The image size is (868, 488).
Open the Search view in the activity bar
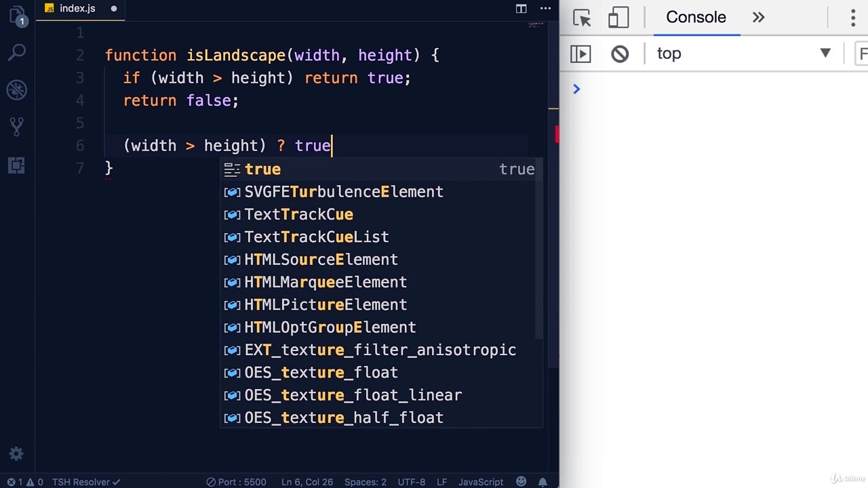tap(17, 52)
